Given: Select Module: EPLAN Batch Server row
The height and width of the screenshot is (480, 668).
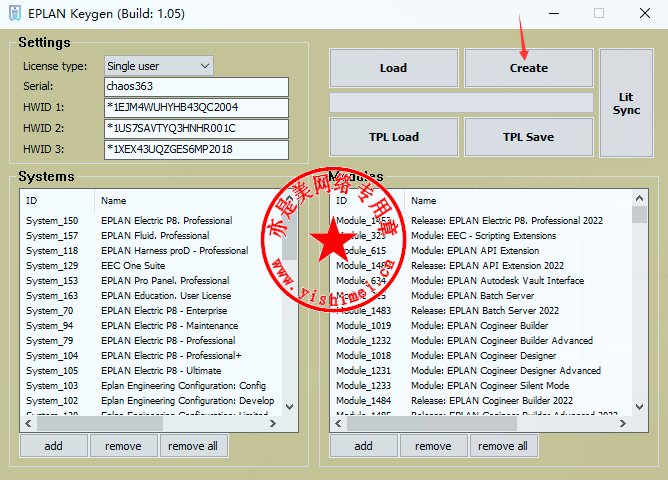Looking at the screenshot, I should point(481,296).
